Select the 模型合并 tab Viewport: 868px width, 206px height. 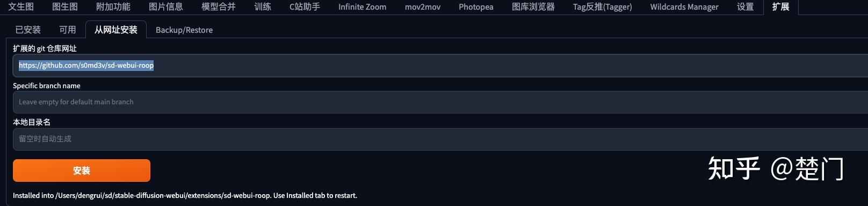coord(219,7)
